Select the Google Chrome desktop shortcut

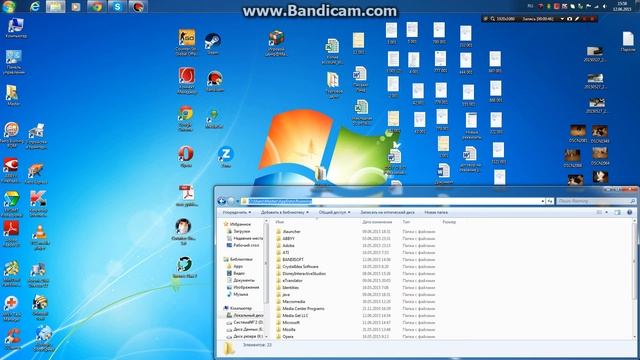pyautogui.click(x=185, y=118)
